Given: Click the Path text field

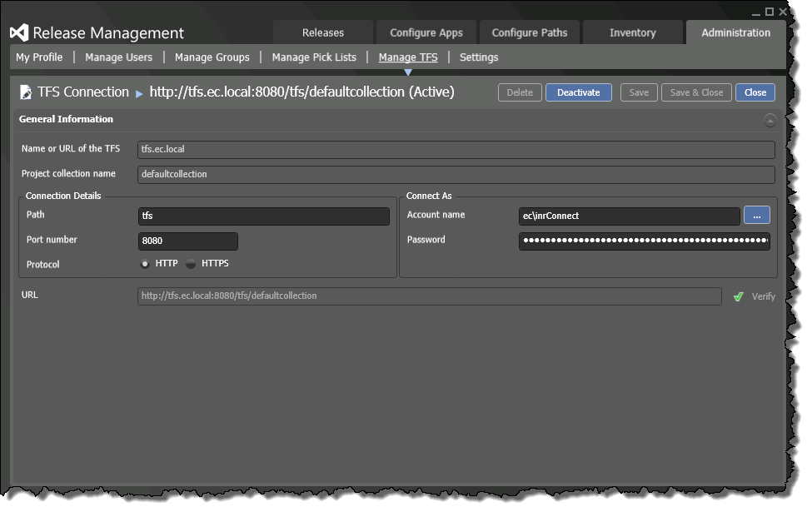Looking at the screenshot, I should point(263,216).
